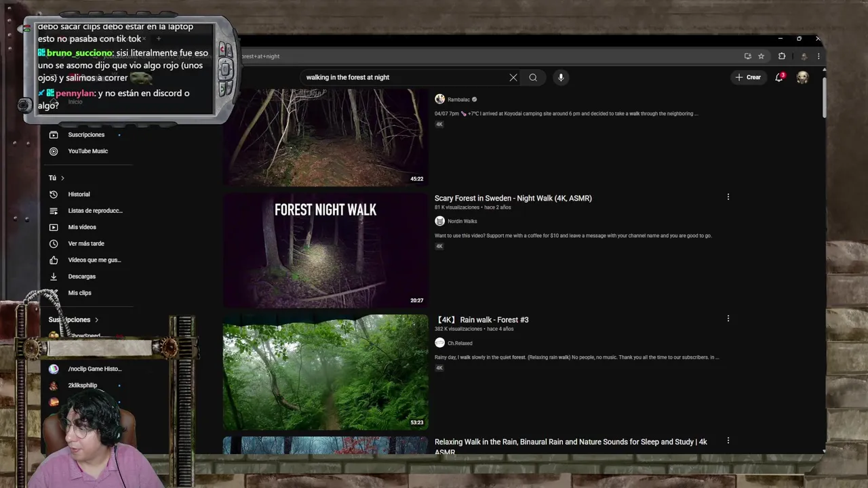868x488 pixels.
Task: Bookmark this page with the star icon
Action: [762, 56]
